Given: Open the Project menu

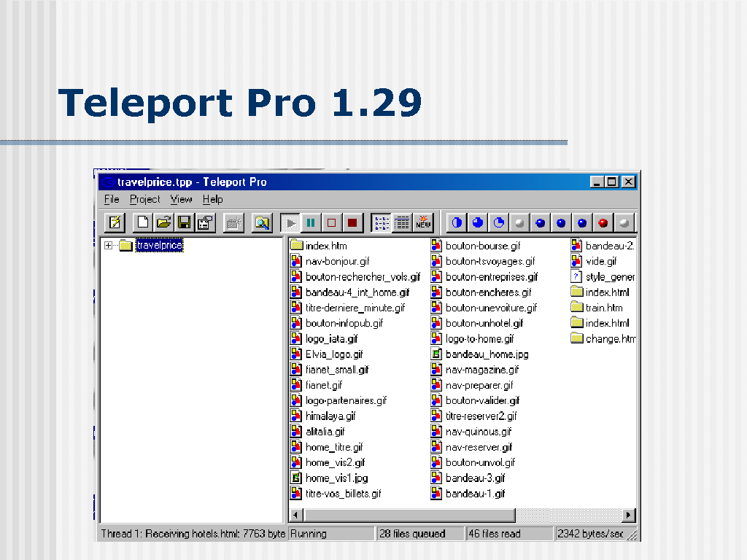Looking at the screenshot, I should [x=144, y=199].
